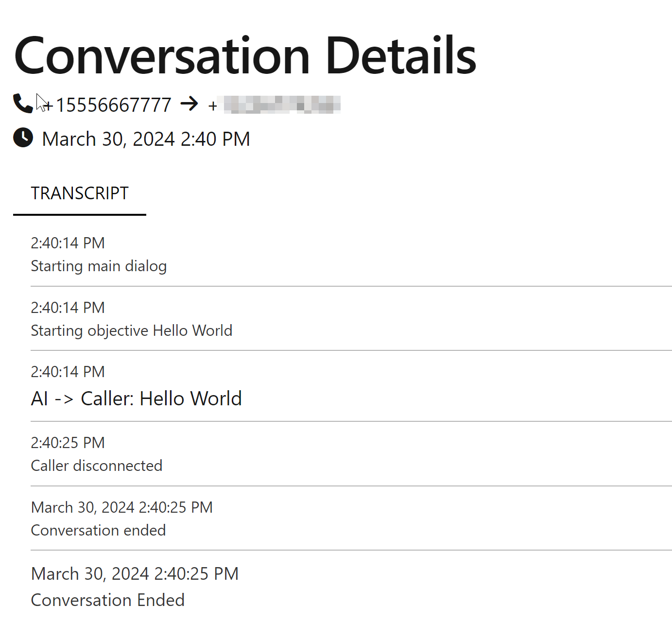
Task: Click the timestamp above Starting main dialog
Action: pyautogui.click(x=68, y=243)
